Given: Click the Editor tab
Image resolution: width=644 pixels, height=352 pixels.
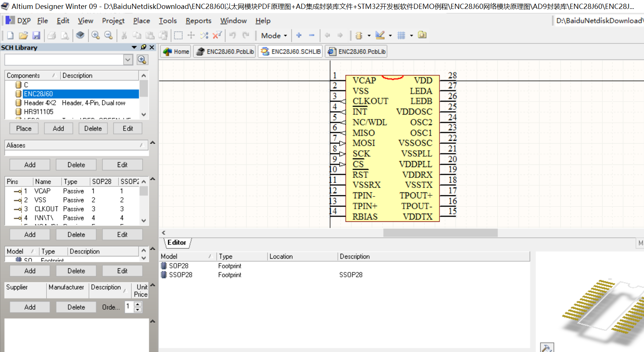Looking at the screenshot, I should pos(177,243).
